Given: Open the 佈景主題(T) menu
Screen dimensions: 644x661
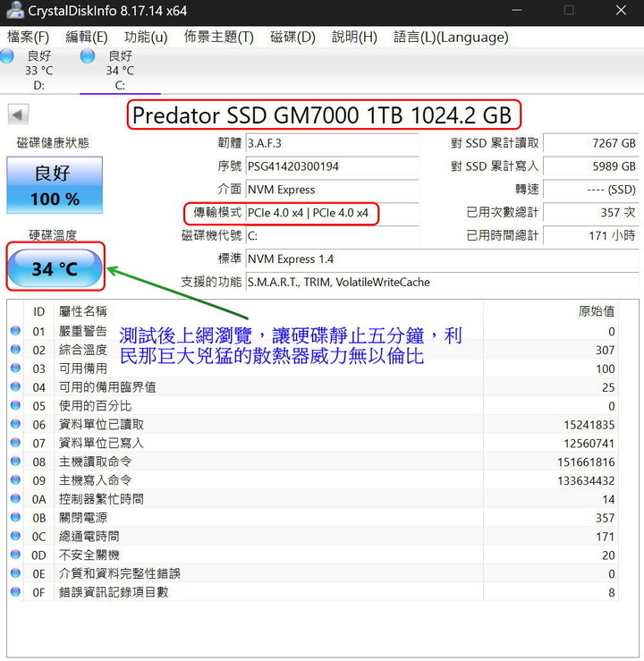Looking at the screenshot, I should pyautogui.click(x=219, y=37).
